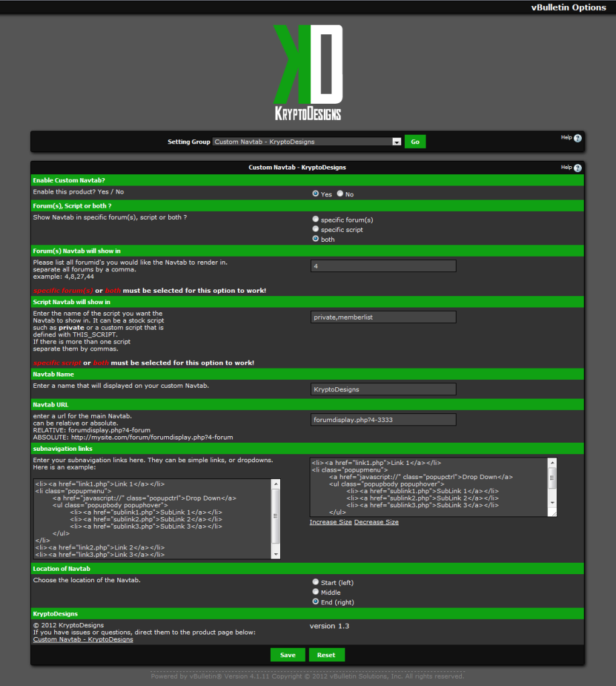
Task: Click the Navtab Name input field
Action: [x=383, y=389]
